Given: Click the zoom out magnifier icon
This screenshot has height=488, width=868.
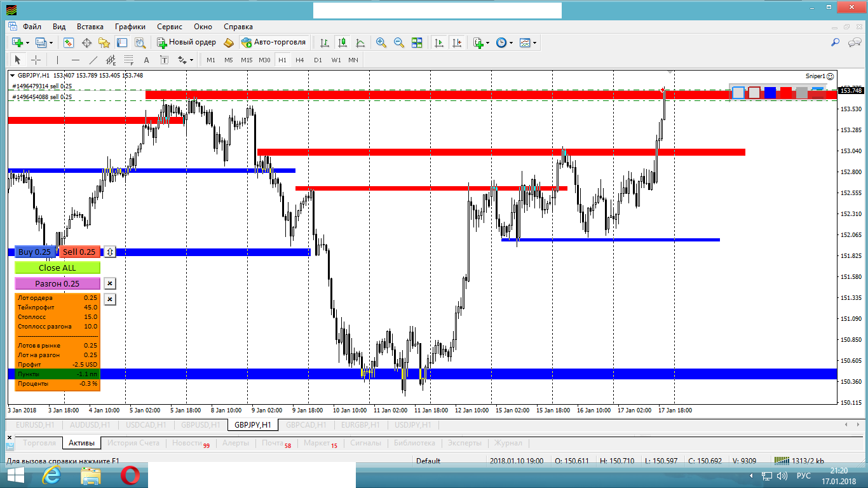Looking at the screenshot, I should click(x=399, y=43).
